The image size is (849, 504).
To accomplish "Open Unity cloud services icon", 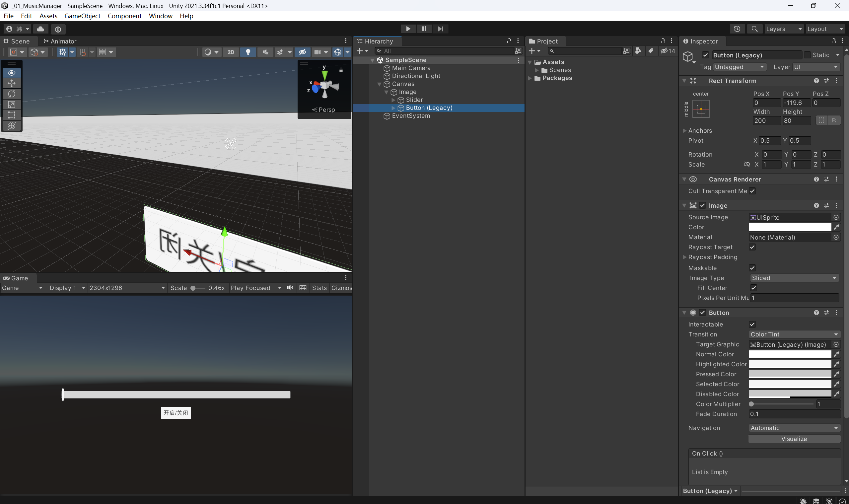I will click(40, 29).
